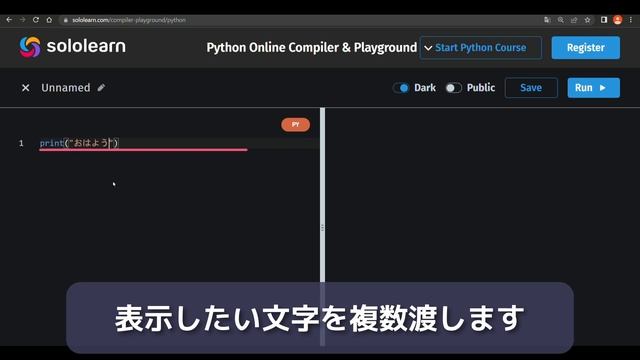The width and height of the screenshot is (640, 360).
Task: Open the browser profile avatar
Action: click(x=618, y=20)
